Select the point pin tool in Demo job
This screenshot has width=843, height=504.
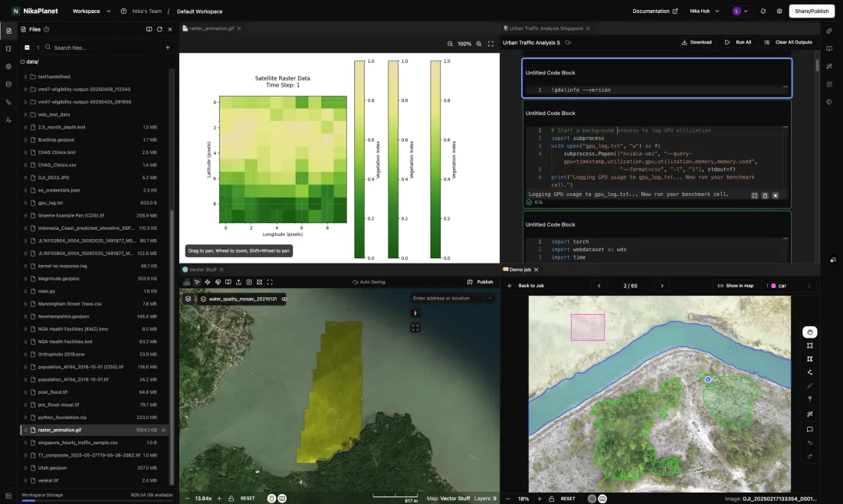(810, 399)
